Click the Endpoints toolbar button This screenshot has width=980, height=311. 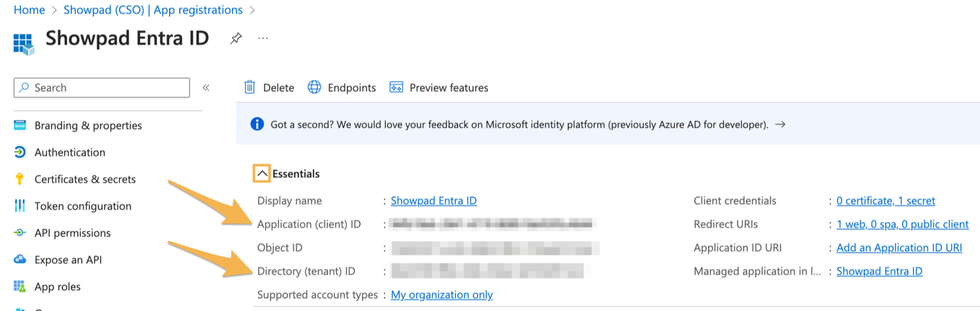341,87
